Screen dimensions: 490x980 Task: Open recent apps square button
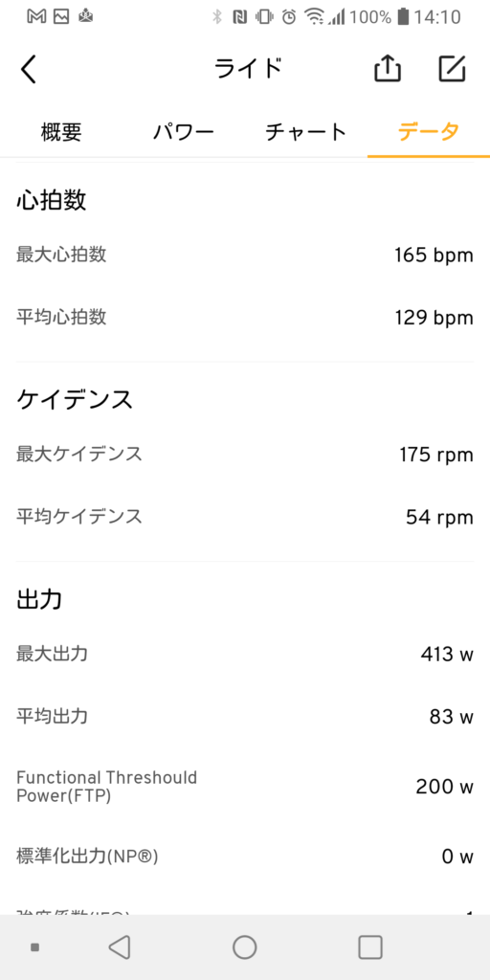(x=370, y=947)
